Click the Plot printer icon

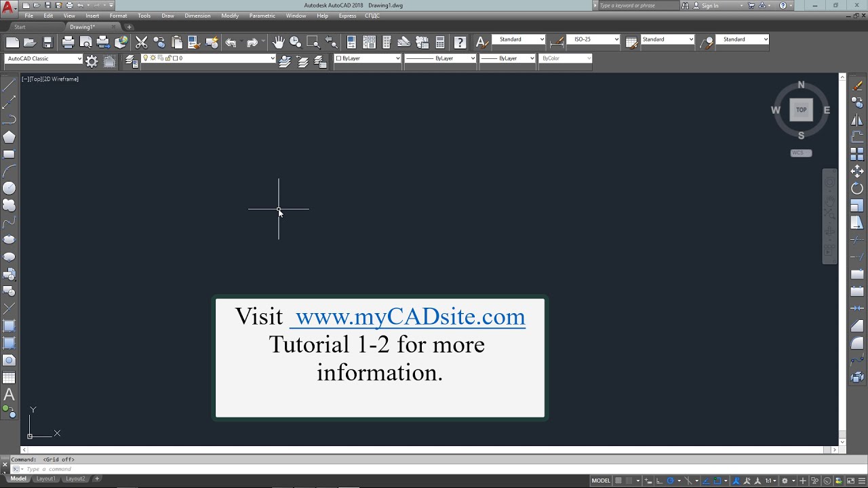tap(68, 43)
